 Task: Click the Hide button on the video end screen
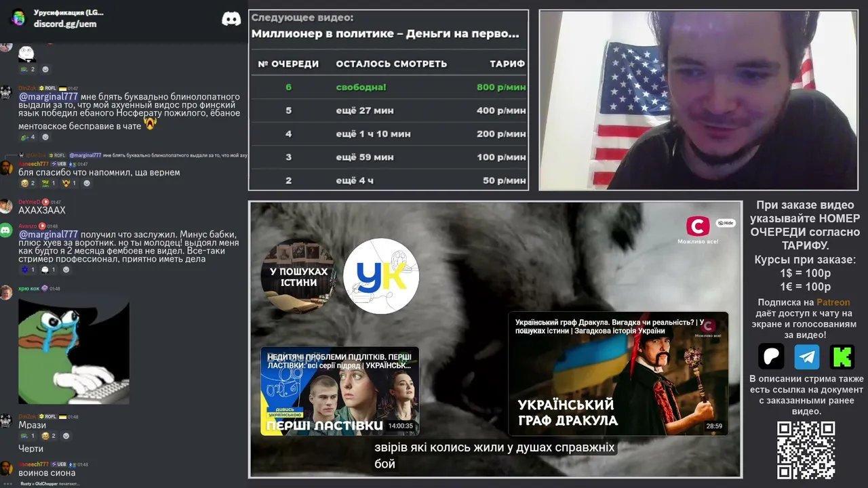726,223
